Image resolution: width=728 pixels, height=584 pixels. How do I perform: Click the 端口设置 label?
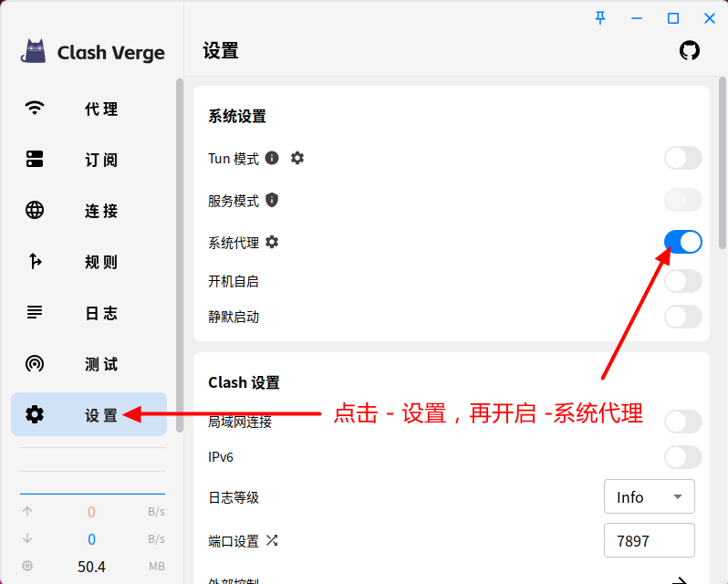pos(234,541)
